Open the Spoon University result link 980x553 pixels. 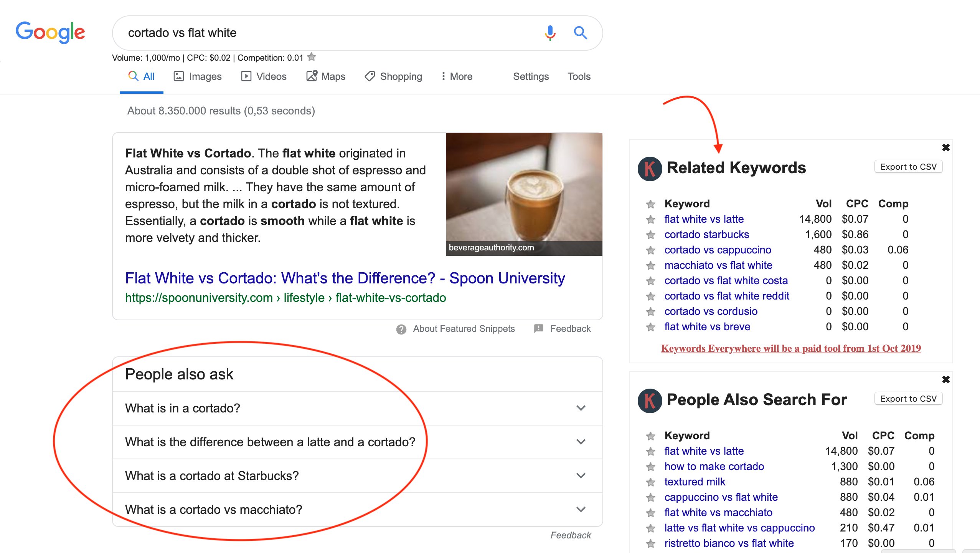[345, 278]
